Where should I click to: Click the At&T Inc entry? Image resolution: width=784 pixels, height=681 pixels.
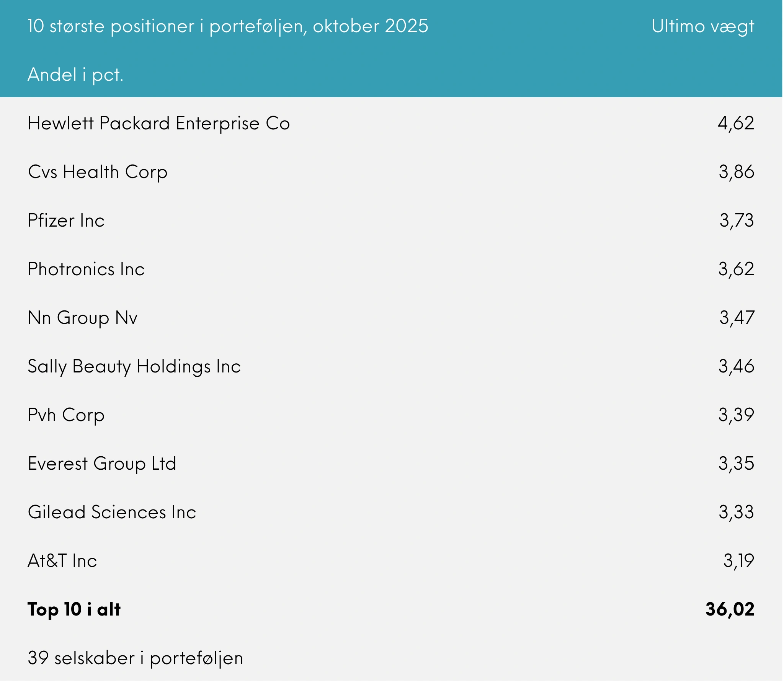[x=62, y=561]
